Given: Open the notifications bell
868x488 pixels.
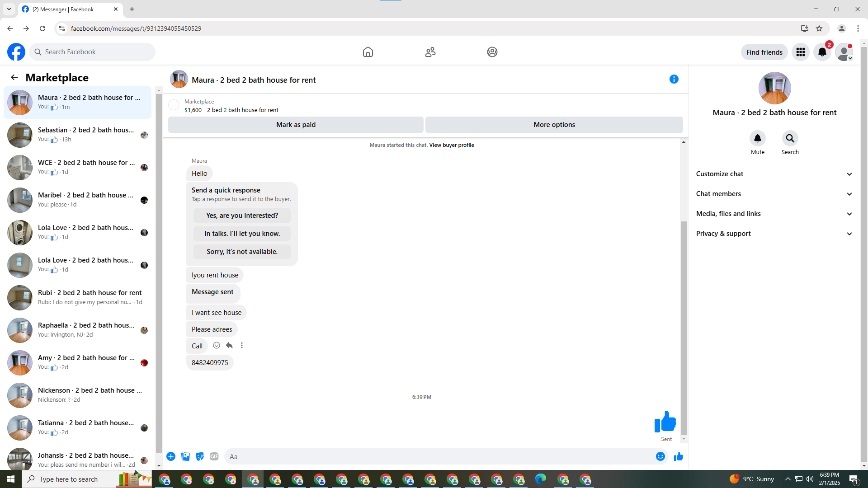Looking at the screenshot, I should click(x=822, y=52).
